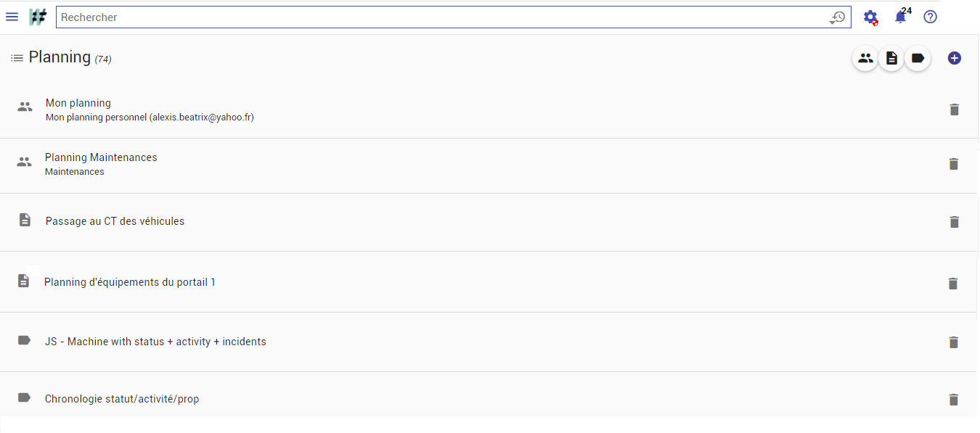Delete the Planning Maintenances entry
This screenshot has height=433, width=980.
click(x=954, y=164)
